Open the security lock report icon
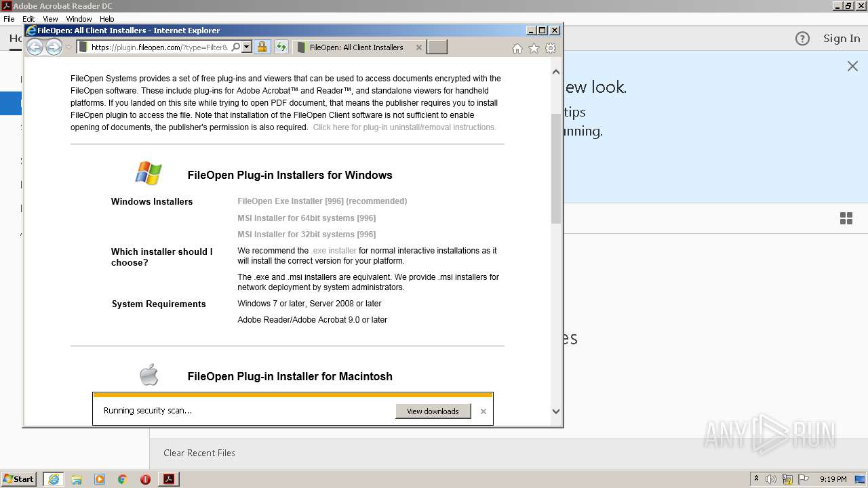This screenshot has width=868, height=488. (262, 47)
